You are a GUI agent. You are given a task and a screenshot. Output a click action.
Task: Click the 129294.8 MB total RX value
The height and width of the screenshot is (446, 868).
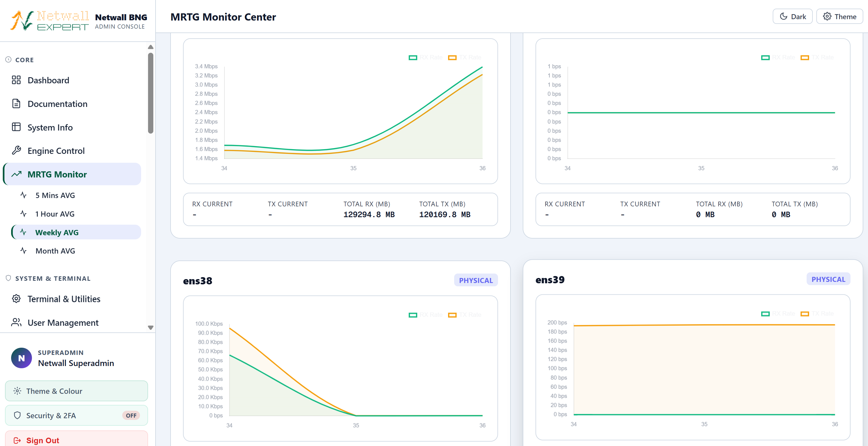(369, 215)
